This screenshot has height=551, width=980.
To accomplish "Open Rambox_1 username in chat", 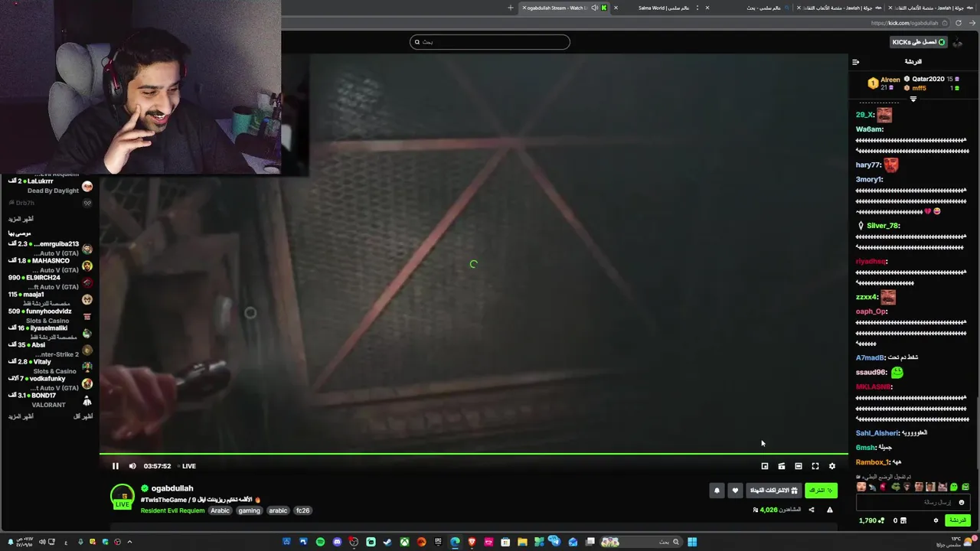I will point(872,462).
